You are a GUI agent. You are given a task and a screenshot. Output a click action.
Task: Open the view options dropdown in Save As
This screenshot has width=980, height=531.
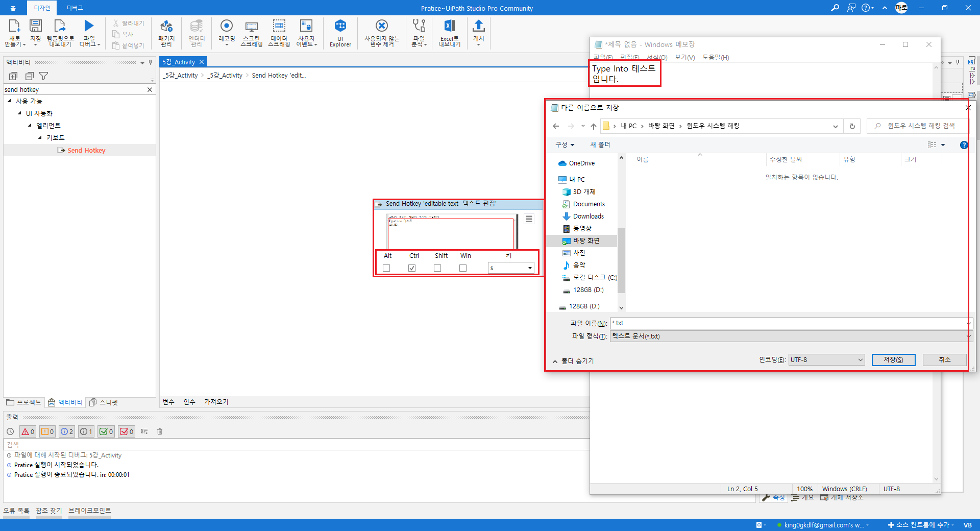click(x=943, y=145)
